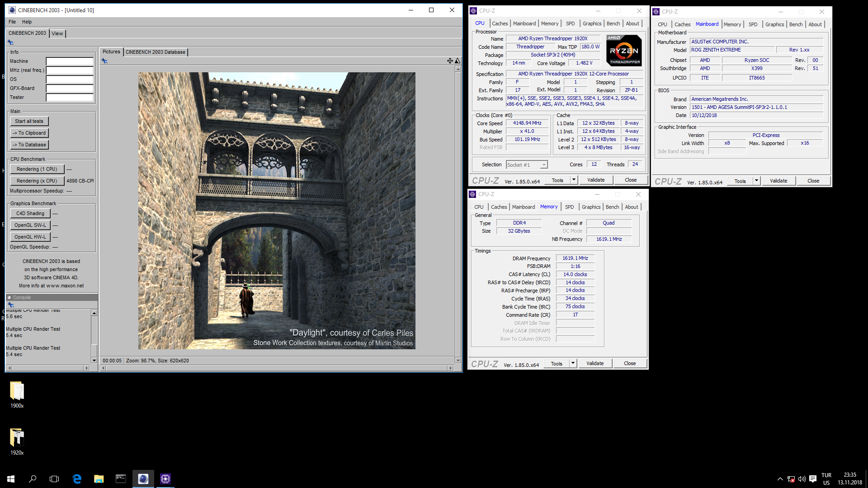Click Validate in the Memory window of CPU-Z

pos(595,363)
